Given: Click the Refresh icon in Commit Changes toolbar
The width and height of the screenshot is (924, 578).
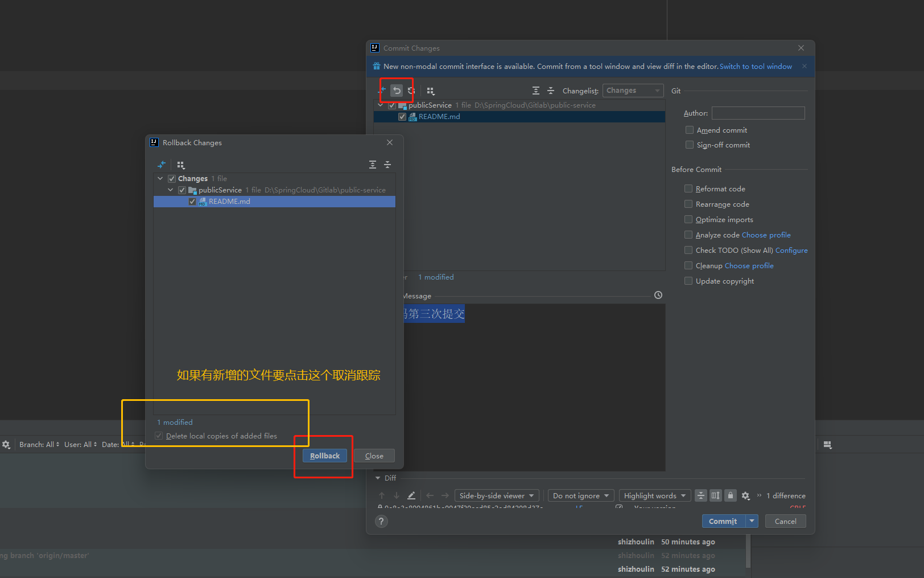Looking at the screenshot, I should pyautogui.click(x=411, y=91).
